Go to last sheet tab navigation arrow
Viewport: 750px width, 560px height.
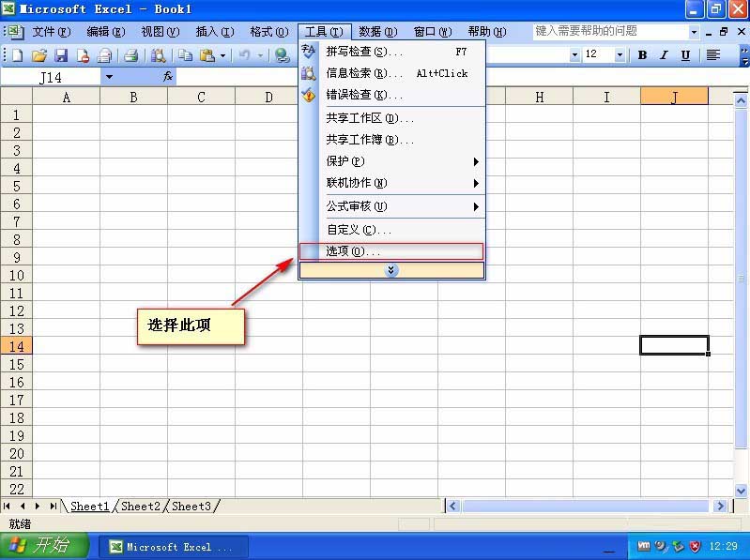54,506
